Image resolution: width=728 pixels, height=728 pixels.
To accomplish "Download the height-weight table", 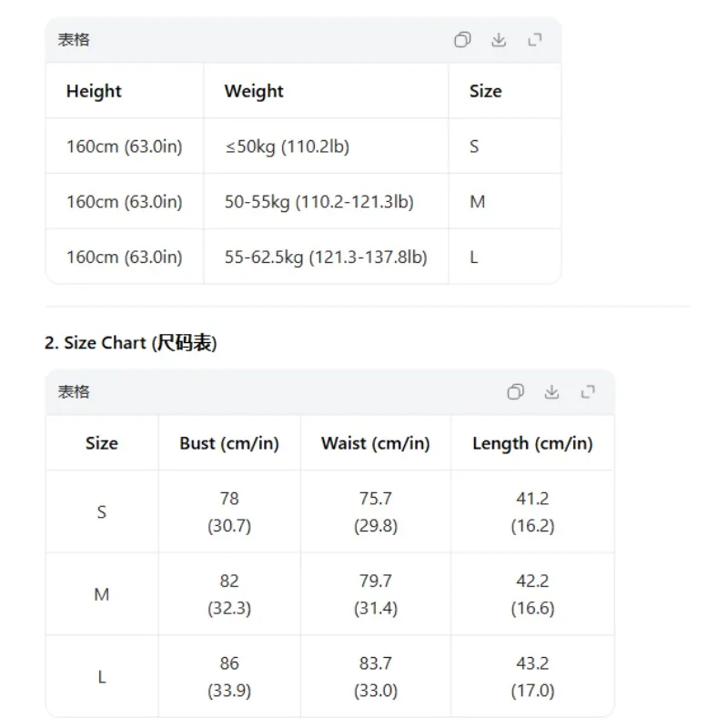I will point(499,40).
